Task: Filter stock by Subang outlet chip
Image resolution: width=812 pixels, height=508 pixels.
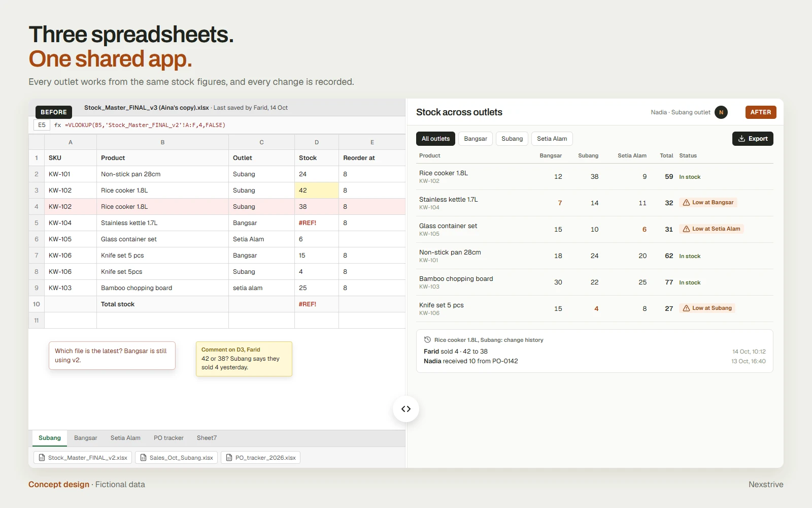Action: tap(512, 139)
